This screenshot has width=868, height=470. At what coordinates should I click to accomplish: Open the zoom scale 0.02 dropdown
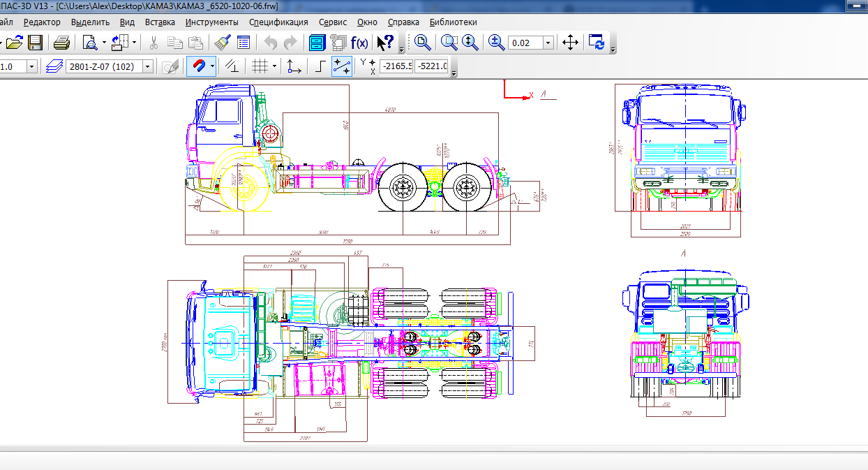548,43
